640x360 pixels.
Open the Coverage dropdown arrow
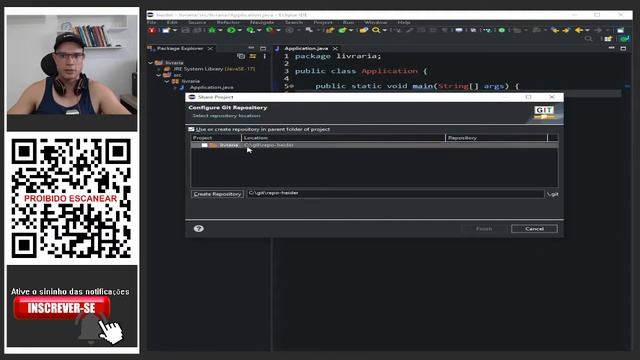(259, 30)
